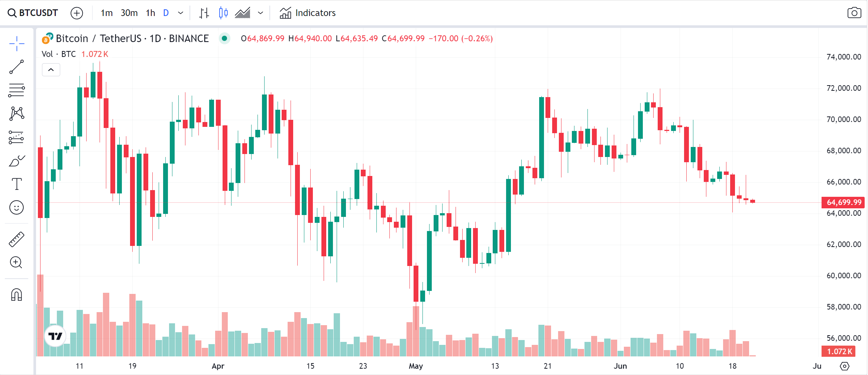The width and height of the screenshot is (868, 375).
Task: Open the time interval dropdown arrow
Action: tap(181, 13)
